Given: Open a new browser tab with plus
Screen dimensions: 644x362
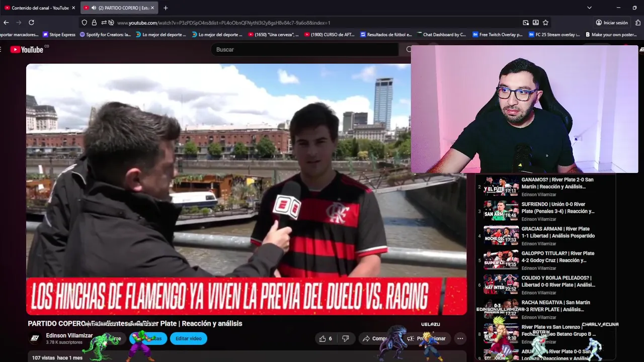Looking at the screenshot, I should point(166,8).
